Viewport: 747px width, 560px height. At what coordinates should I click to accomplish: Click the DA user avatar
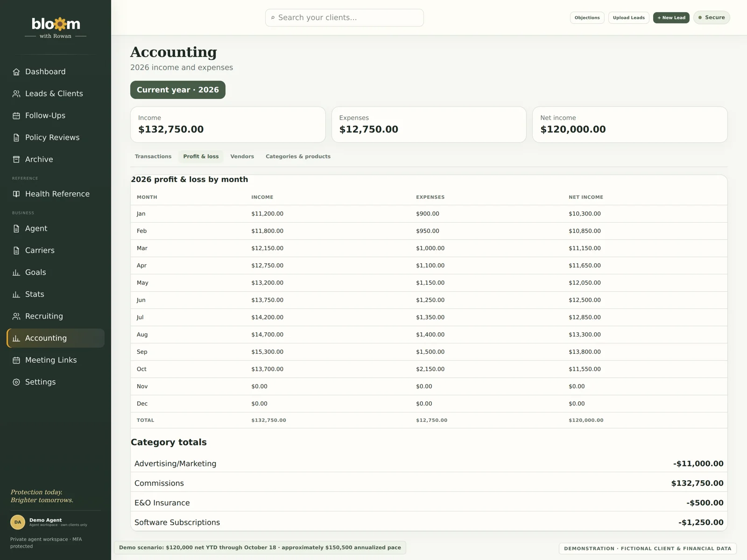coord(18,522)
